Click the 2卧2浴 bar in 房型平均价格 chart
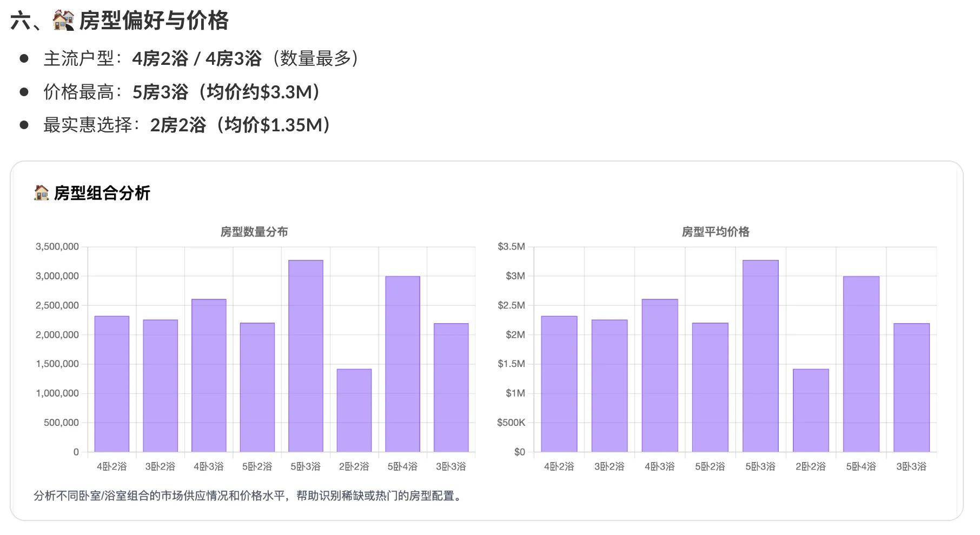Screen dimensions: 980x535 (x=811, y=411)
